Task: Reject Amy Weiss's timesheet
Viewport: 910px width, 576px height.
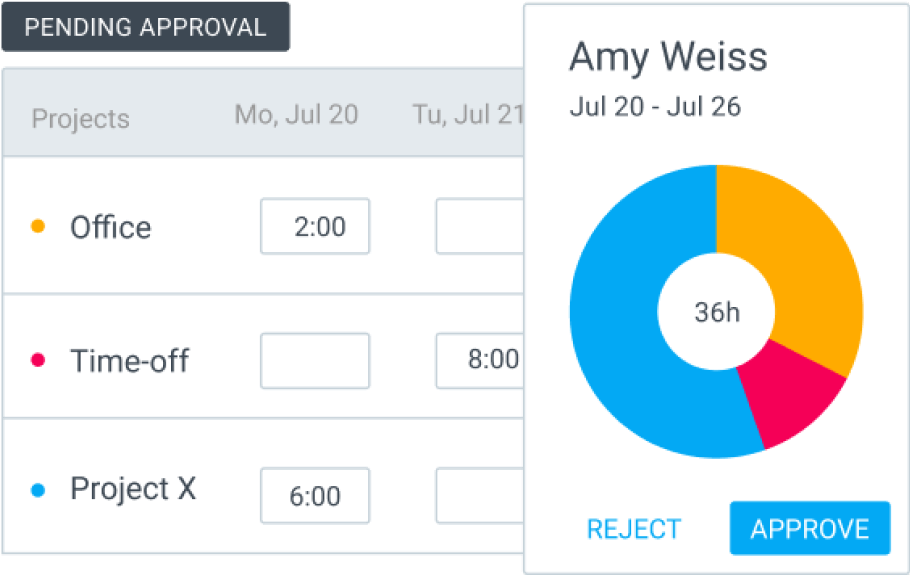Action: [634, 528]
